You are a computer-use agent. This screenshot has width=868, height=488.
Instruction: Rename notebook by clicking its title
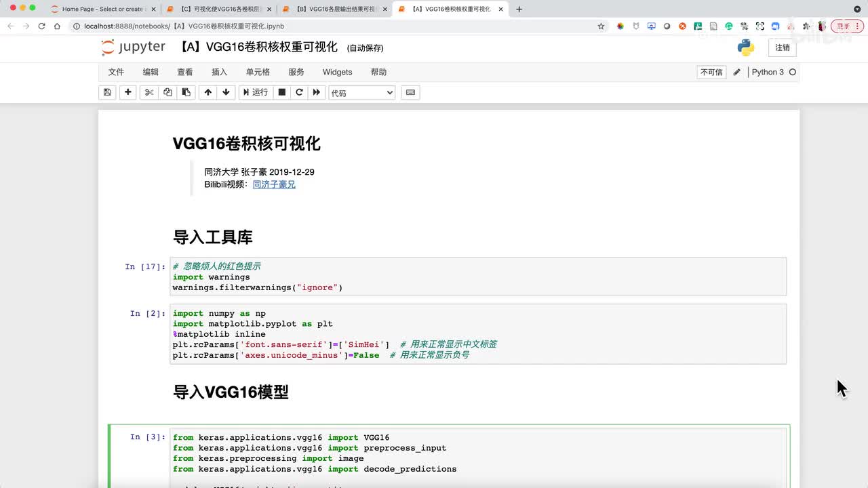(x=258, y=47)
